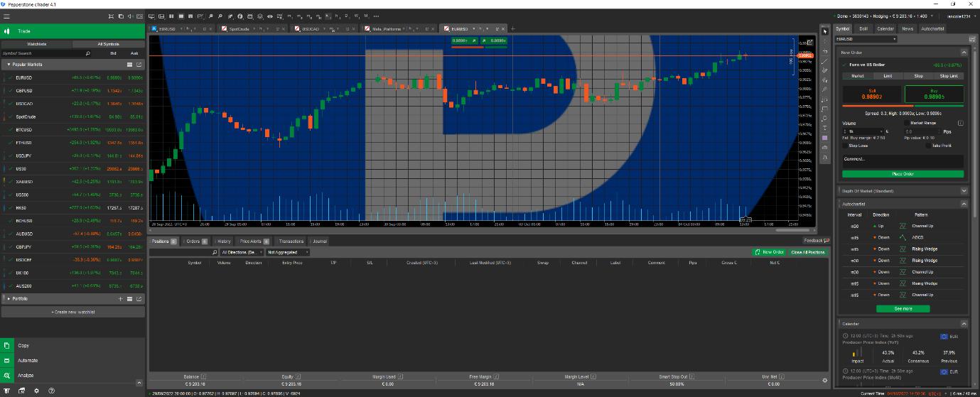Open the Analyze section

[73, 375]
